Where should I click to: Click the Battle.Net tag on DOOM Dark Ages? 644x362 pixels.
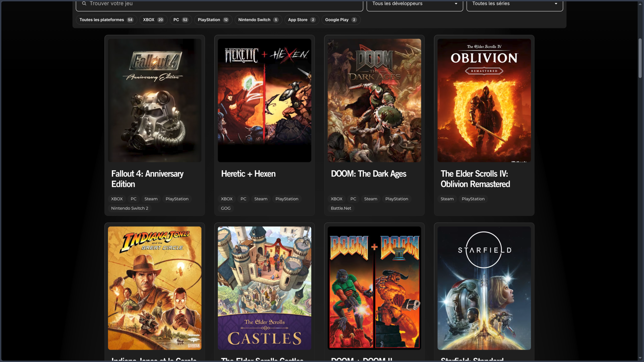click(341, 208)
